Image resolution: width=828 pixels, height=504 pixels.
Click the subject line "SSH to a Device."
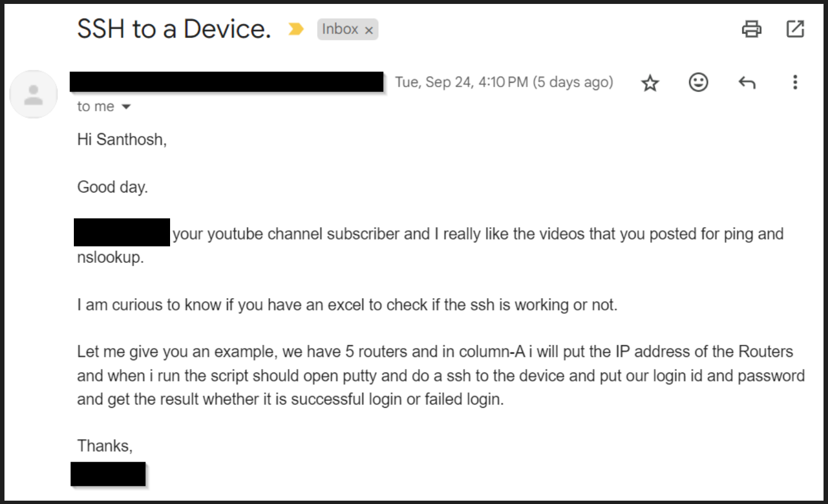click(x=174, y=29)
